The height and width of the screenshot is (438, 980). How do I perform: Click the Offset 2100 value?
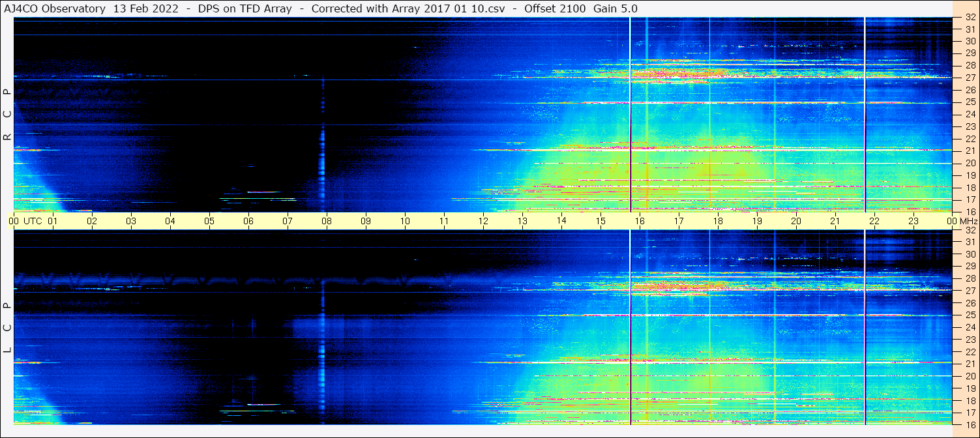(x=555, y=8)
